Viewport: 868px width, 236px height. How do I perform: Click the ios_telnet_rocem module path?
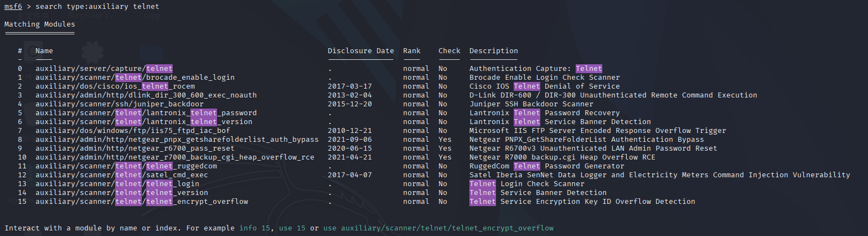(x=115, y=86)
